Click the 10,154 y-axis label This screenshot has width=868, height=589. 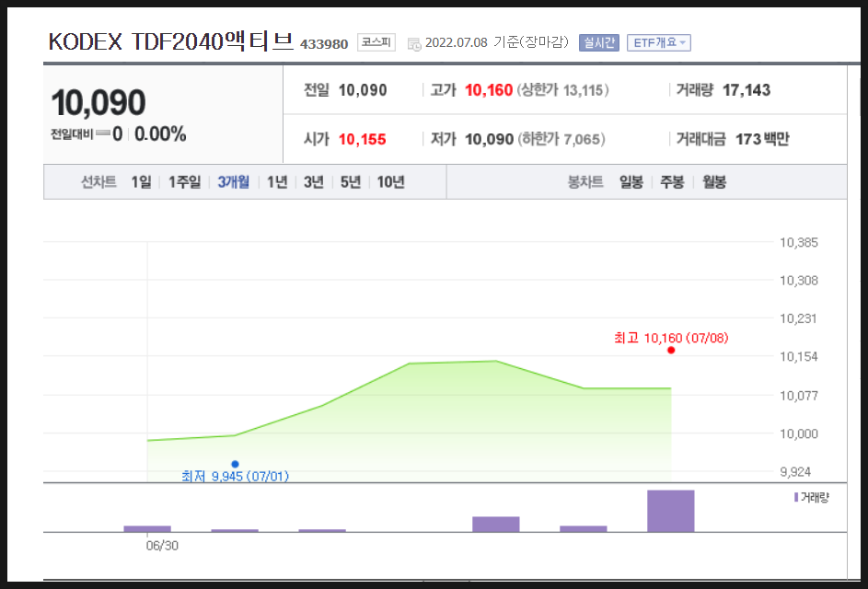tap(798, 356)
